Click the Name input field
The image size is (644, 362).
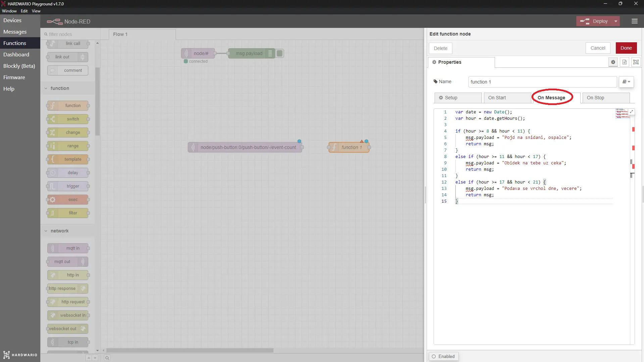click(542, 82)
